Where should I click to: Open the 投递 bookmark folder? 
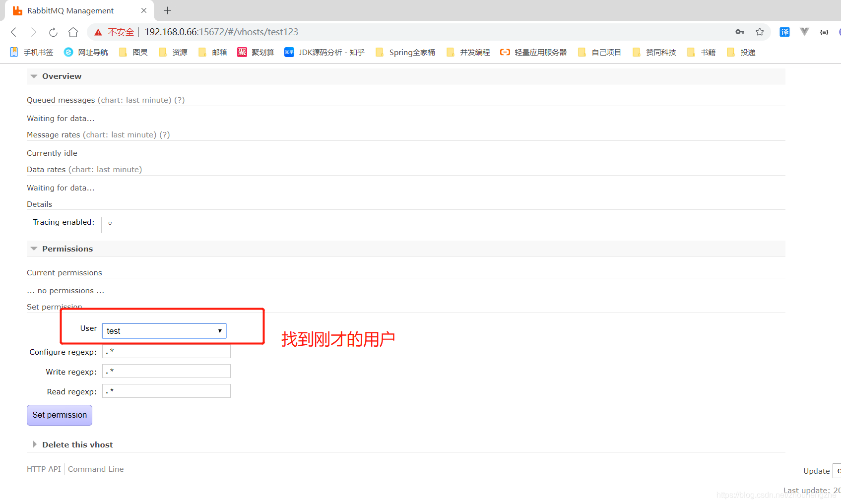click(741, 52)
